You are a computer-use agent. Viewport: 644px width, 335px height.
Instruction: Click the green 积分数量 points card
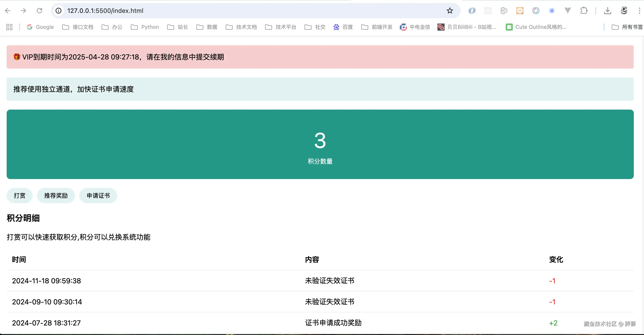tap(320, 144)
